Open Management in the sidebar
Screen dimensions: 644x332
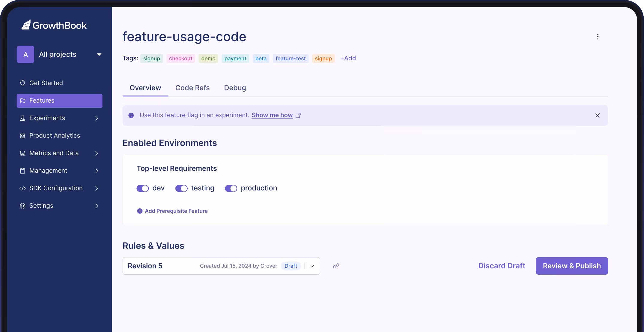click(x=59, y=171)
